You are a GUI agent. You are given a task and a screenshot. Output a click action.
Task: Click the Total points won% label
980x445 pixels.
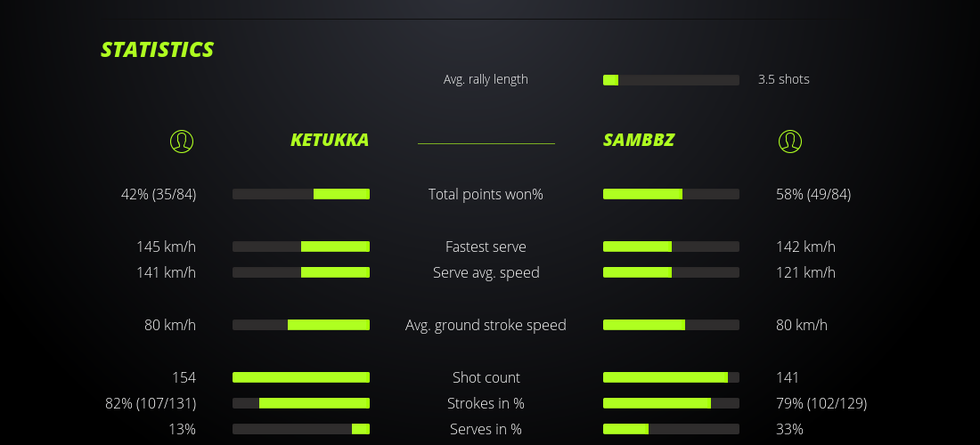click(486, 194)
